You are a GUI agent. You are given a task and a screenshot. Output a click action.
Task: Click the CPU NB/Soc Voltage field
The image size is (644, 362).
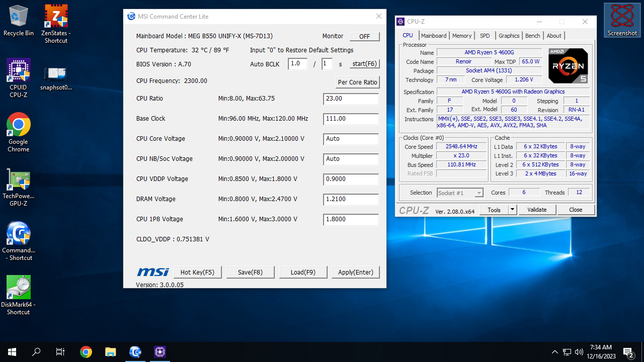click(x=351, y=159)
